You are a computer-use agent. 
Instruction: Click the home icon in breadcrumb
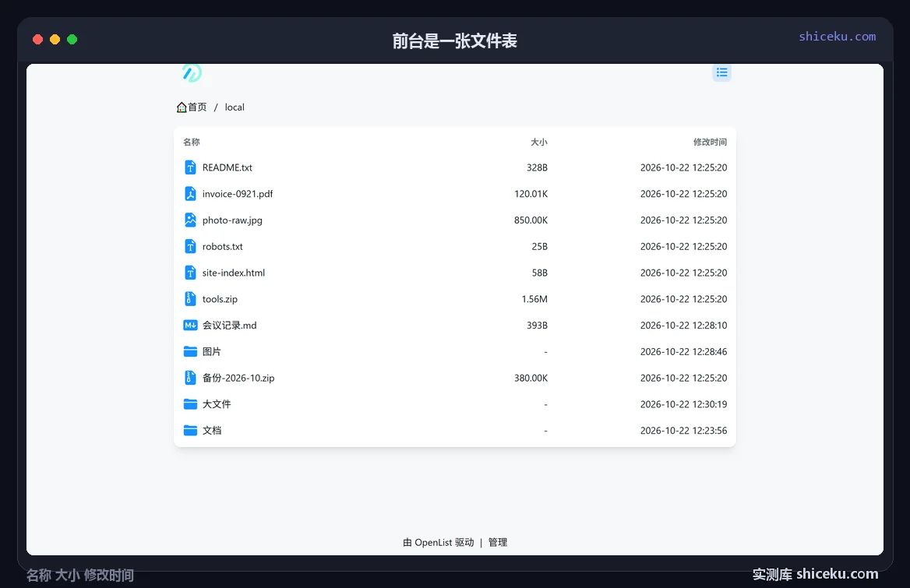pyautogui.click(x=182, y=107)
